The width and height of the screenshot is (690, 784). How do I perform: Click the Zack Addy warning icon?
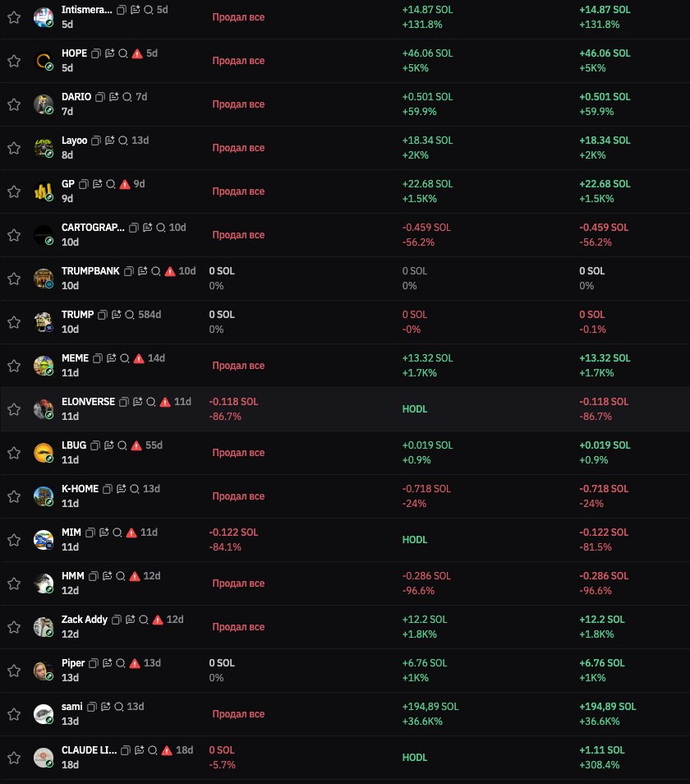[x=158, y=620]
